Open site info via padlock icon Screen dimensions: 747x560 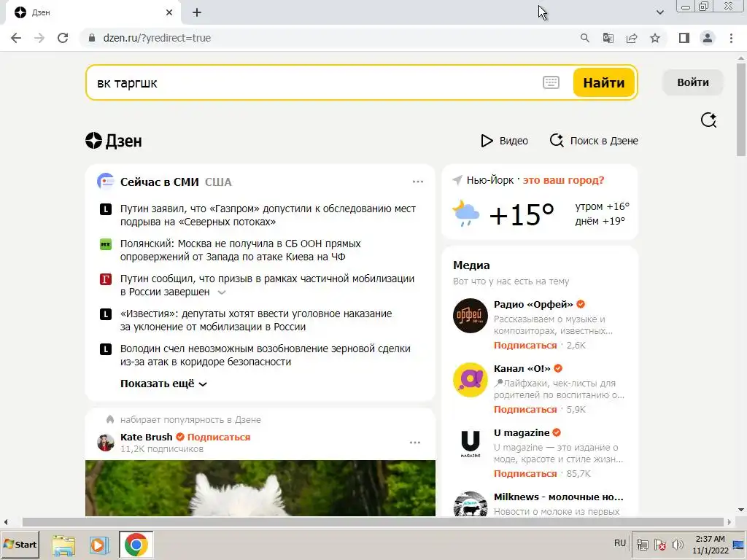click(92, 38)
